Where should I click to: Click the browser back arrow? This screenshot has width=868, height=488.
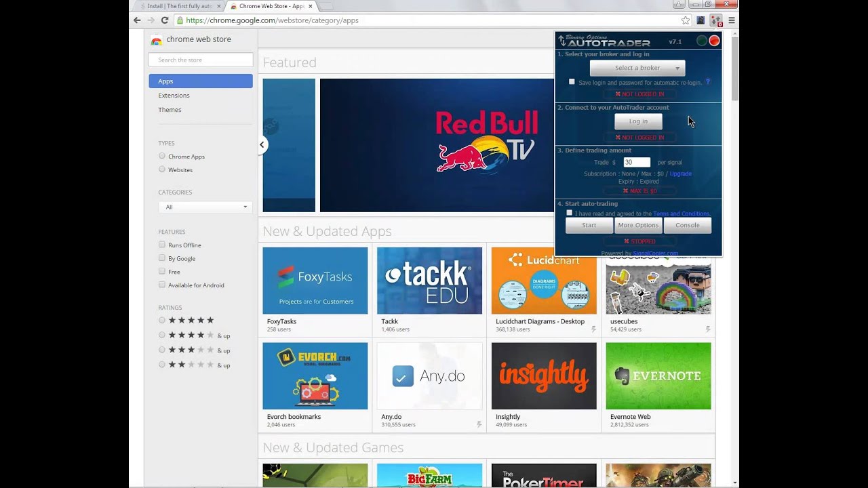coord(137,20)
